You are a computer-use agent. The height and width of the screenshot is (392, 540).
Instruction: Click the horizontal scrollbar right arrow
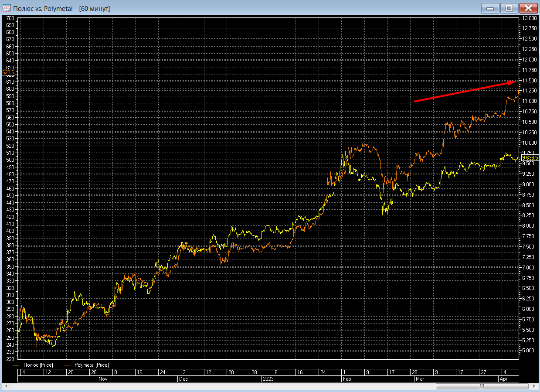(x=533, y=386)
